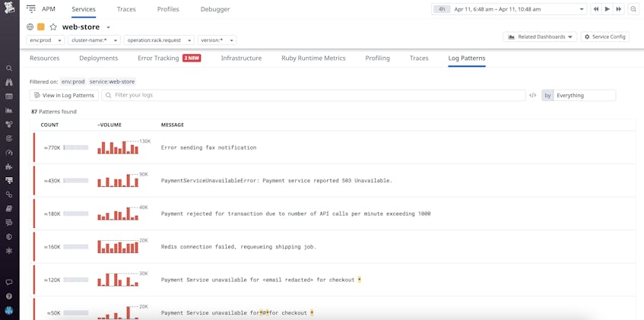
Task: Click the zoom-out magnifier near time controls
Action: [633, 9]
